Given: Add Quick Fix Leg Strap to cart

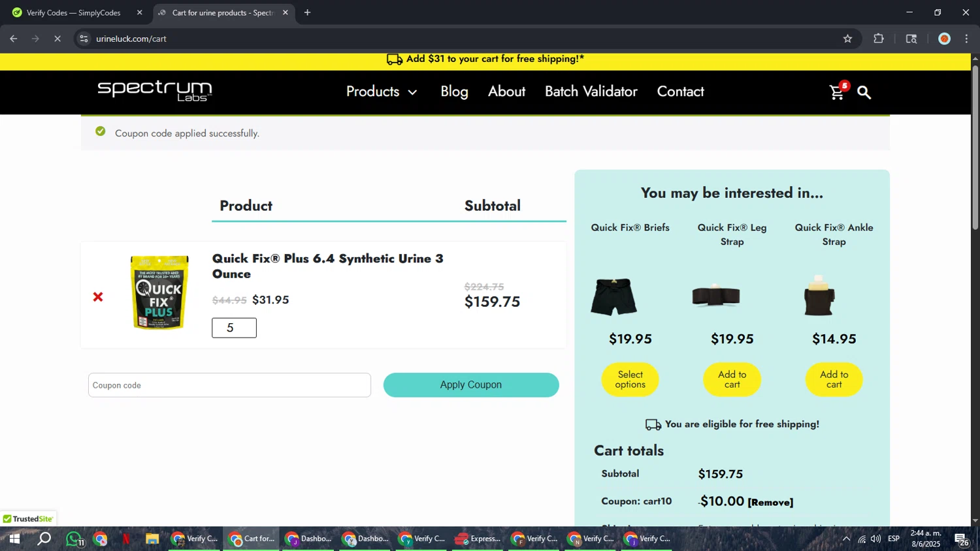Looking at the screenshot, I should 732,379.
